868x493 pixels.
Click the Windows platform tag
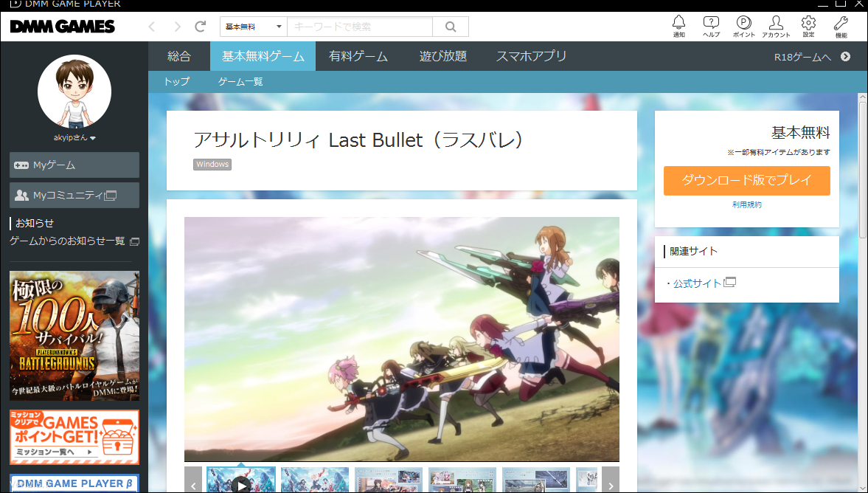(x=212, y=165)
